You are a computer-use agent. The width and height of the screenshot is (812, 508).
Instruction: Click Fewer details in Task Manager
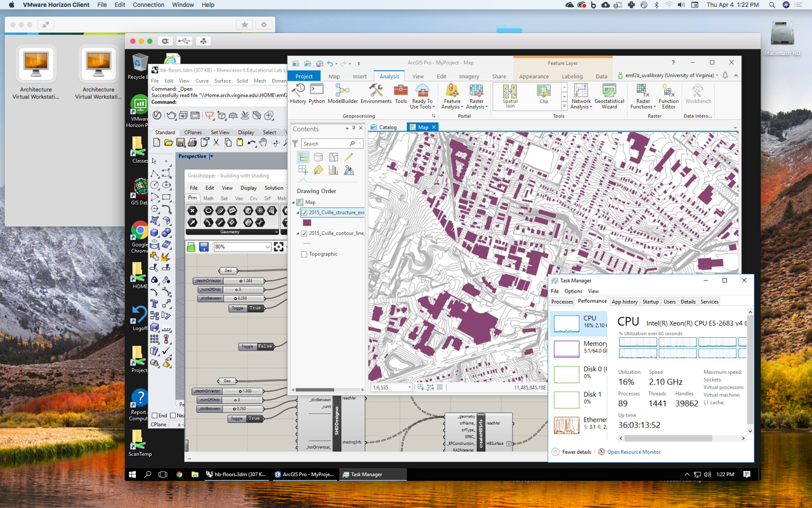[x=572, y=452]
